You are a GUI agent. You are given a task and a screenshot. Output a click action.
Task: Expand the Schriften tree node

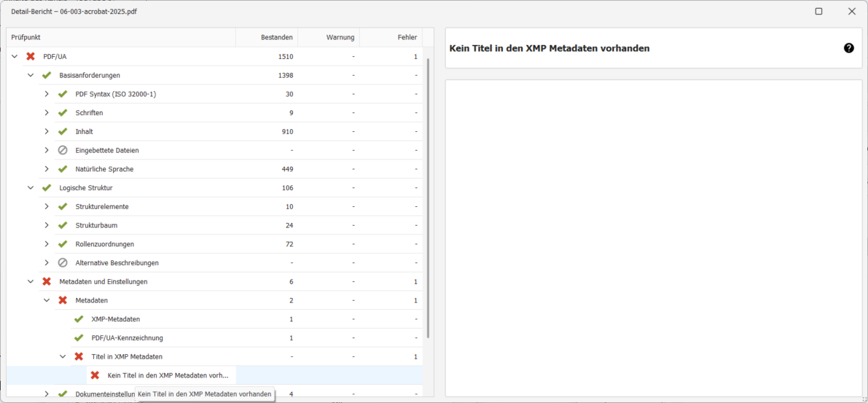coord(47,113)
